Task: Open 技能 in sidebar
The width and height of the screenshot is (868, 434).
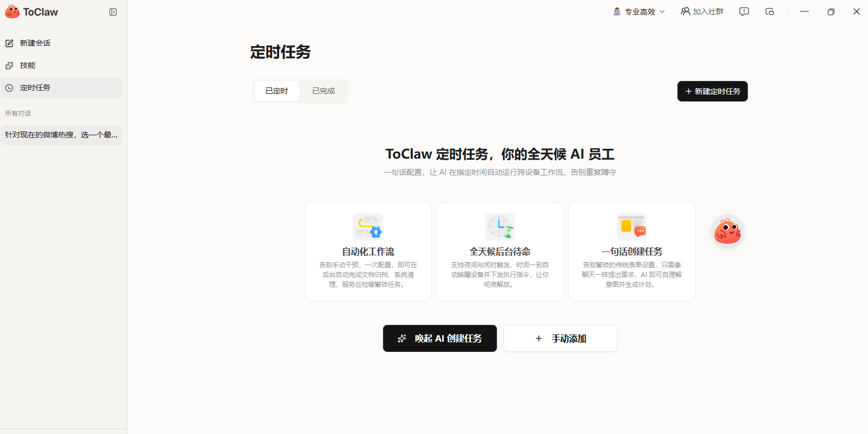Action: pos(61,65)
